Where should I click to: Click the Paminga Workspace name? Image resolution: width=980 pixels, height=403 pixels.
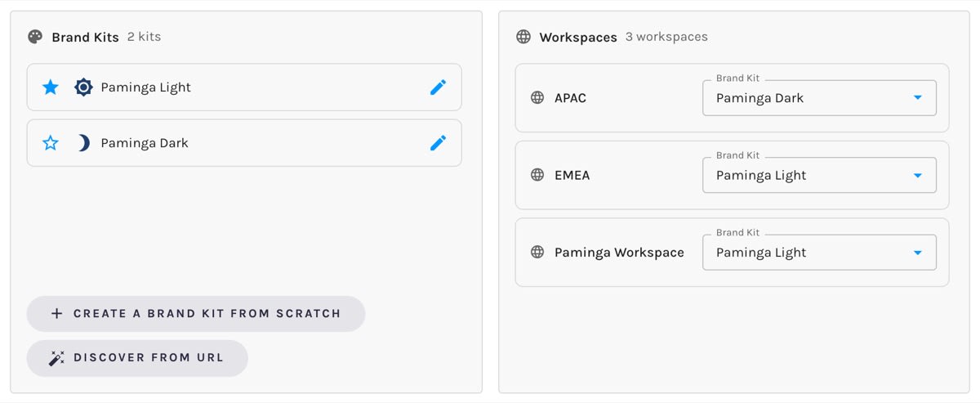[619, 253]
